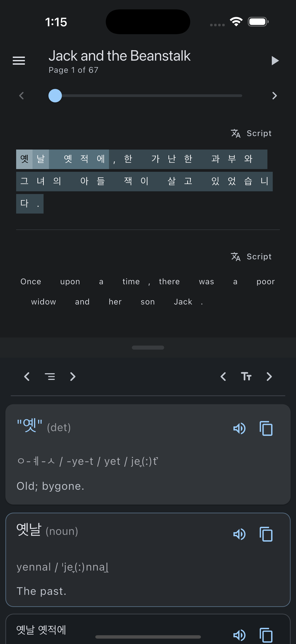Copy the 옛날 noun entry
This screenshot has width=296, height=644.
click(266, 534)
